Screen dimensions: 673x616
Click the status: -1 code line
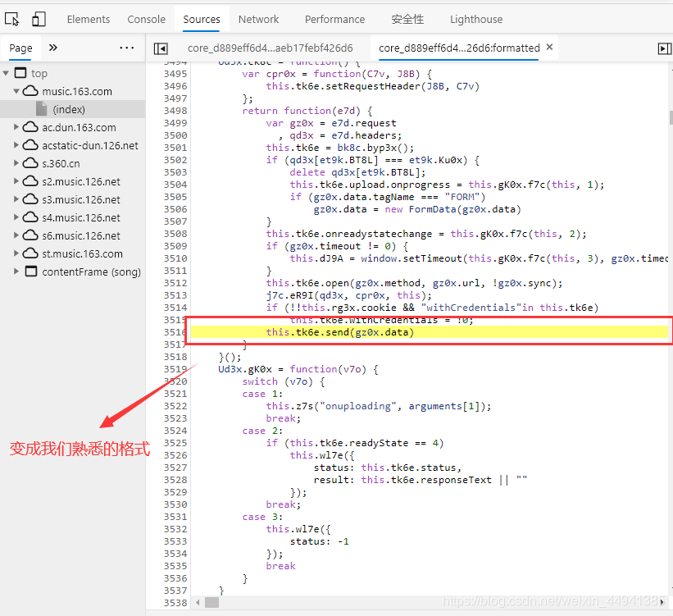320,541
